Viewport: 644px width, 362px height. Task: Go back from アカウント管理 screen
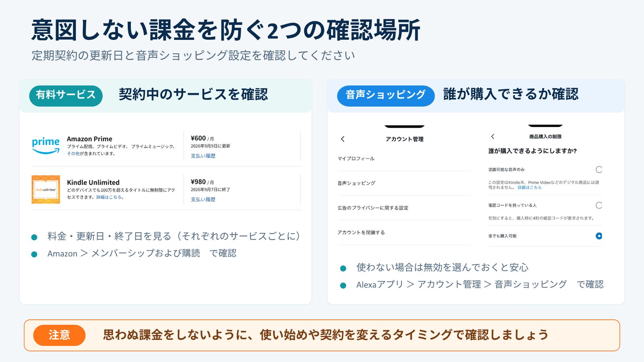click(343, 139)
